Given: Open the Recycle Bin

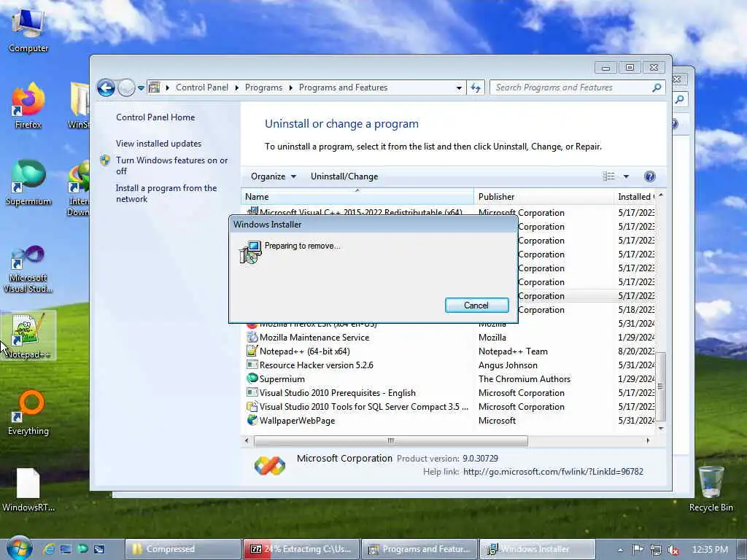Looking at the screenshot, I should [x=711, y=489].
